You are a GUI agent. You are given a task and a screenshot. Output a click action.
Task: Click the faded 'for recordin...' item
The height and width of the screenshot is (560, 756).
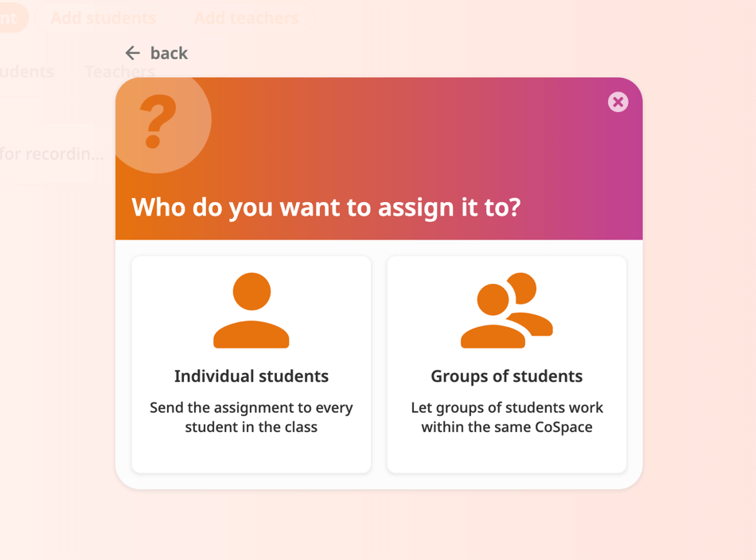pos(52,154)
